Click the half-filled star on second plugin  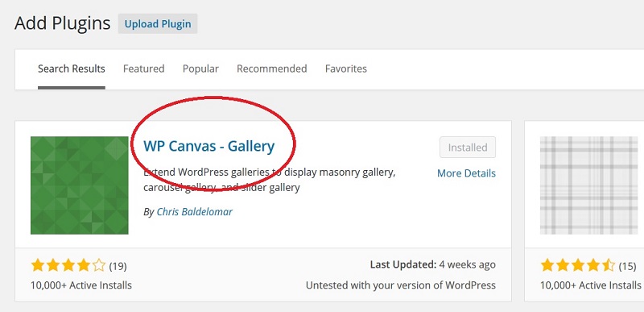coord(609,265)
